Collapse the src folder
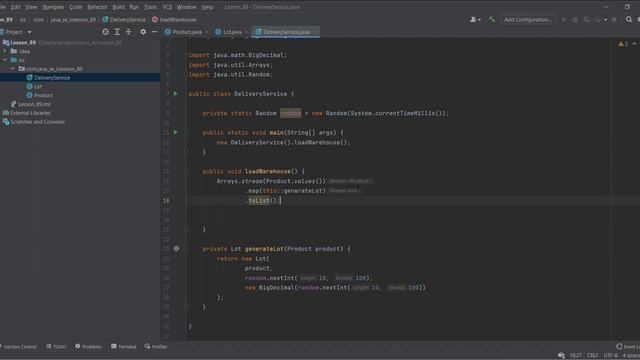The height and width of the screenshot is (360, 640). [5, 60]
